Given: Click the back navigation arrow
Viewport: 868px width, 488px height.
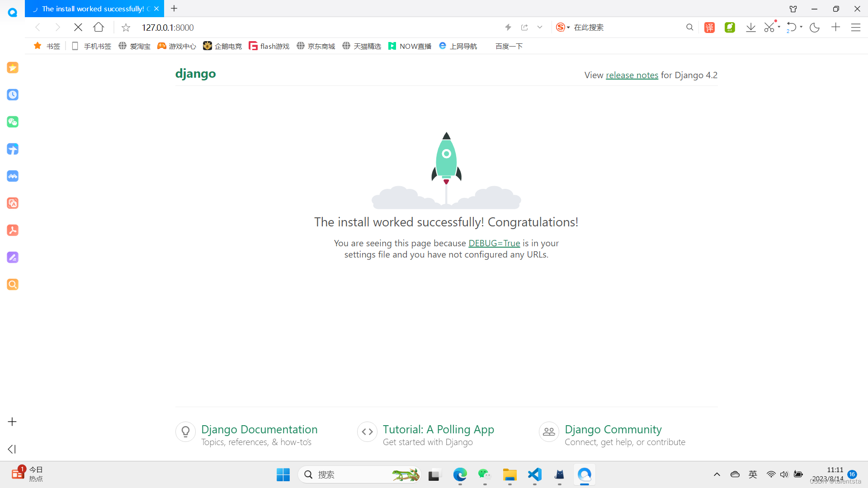Looking at the screenshot, I should [38, 28].
